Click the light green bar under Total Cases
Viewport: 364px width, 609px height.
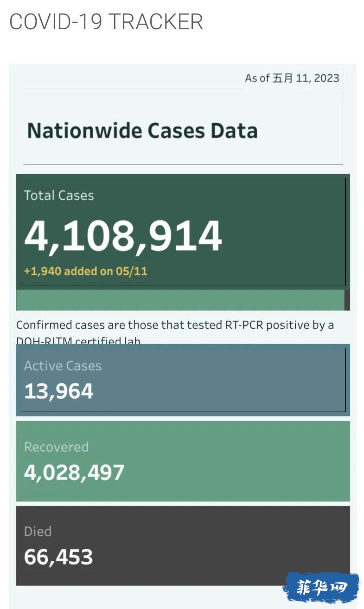pos(180,300)
